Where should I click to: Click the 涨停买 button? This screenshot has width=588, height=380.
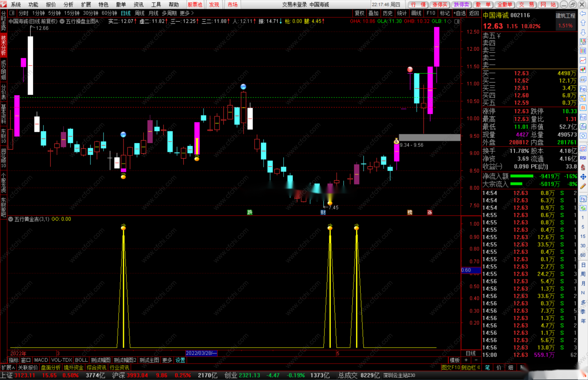(x=440, y=4)
